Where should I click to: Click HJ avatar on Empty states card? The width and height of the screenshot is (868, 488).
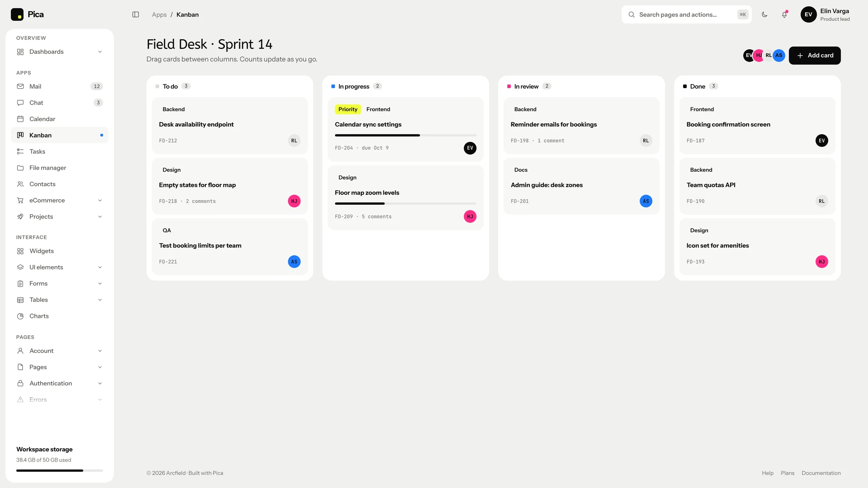294,201
